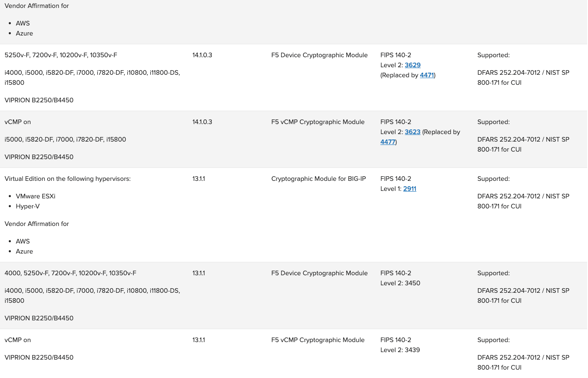Click 'F5 vCMP Cryptographic Module' in 13.1.1 row

pyautogui.click(x=318, y=340)
